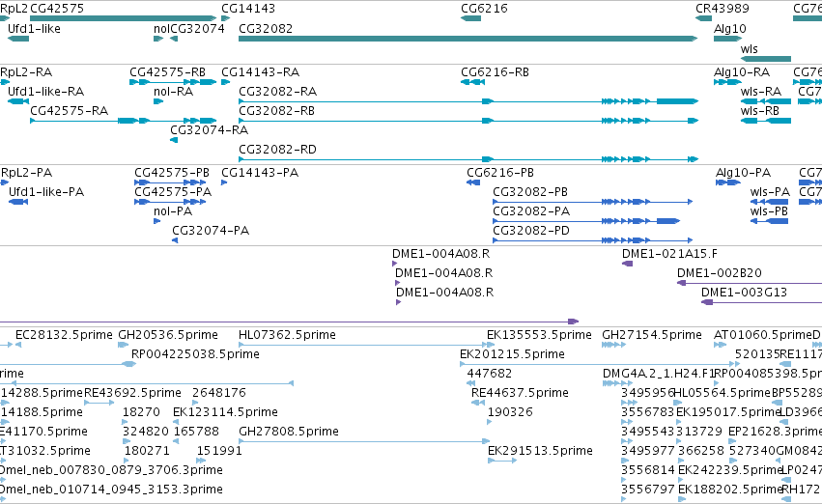822x504 pixels.
Task: Click the CG6216-PB protein label
Action: tap(500, 173)
